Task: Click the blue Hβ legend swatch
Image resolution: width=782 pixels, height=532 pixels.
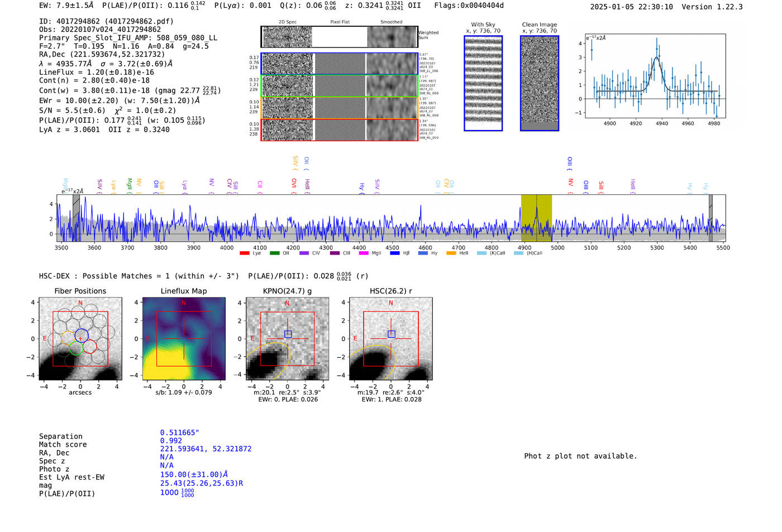Action: [395, 253]
